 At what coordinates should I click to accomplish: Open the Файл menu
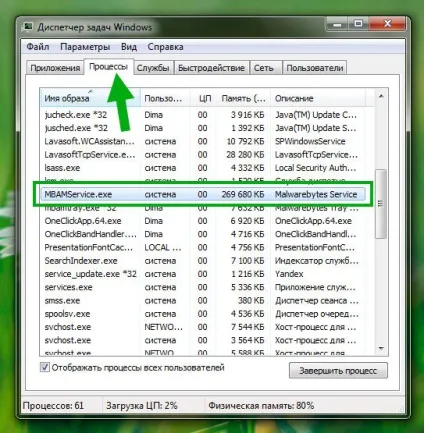coord(38,47)
